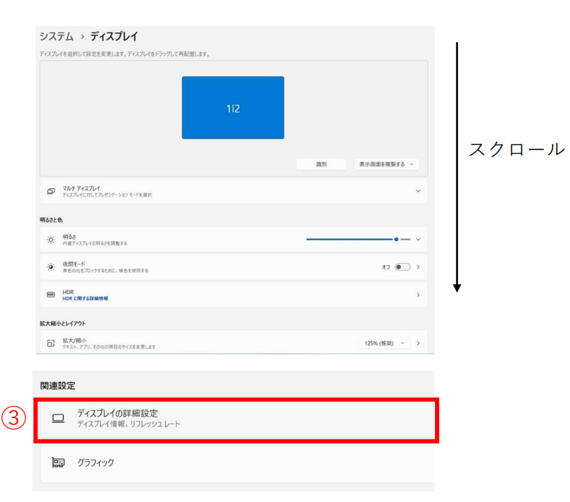This screenshot has height=502, width=570.
Task: Open 拡大/縮小 details chevron
Action: coord(418,343)
